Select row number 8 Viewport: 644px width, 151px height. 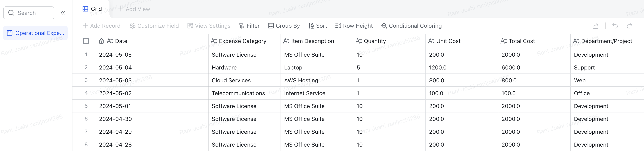pos(86,145)
